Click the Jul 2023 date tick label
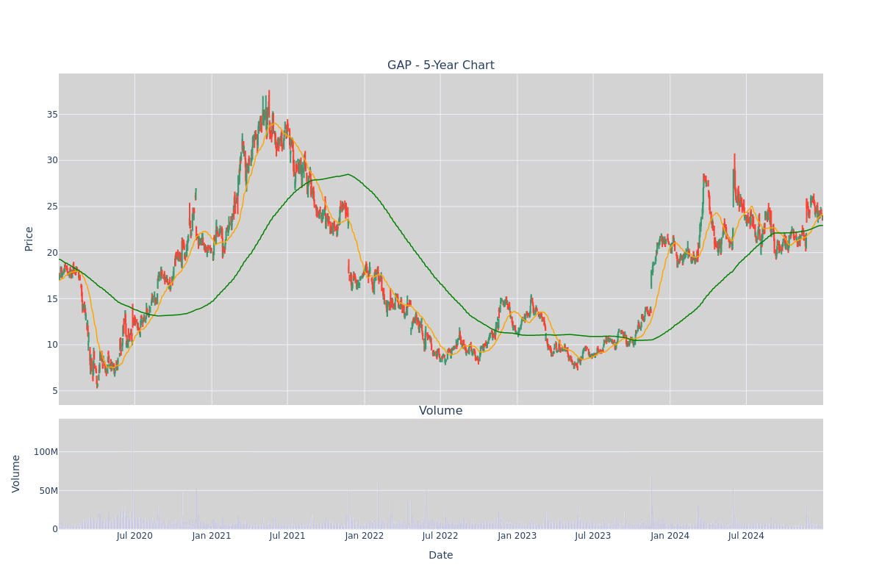 593,536
